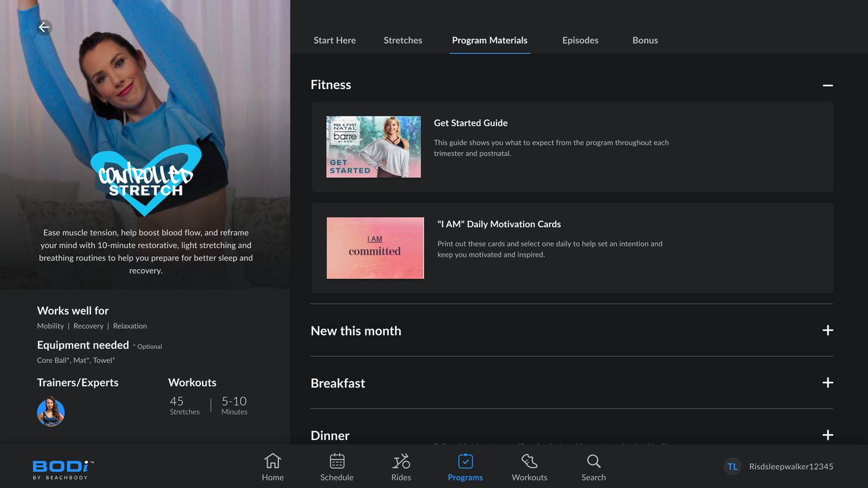
Task: Click the Motivation Cards description text
Action: click(x=550, y=249)
